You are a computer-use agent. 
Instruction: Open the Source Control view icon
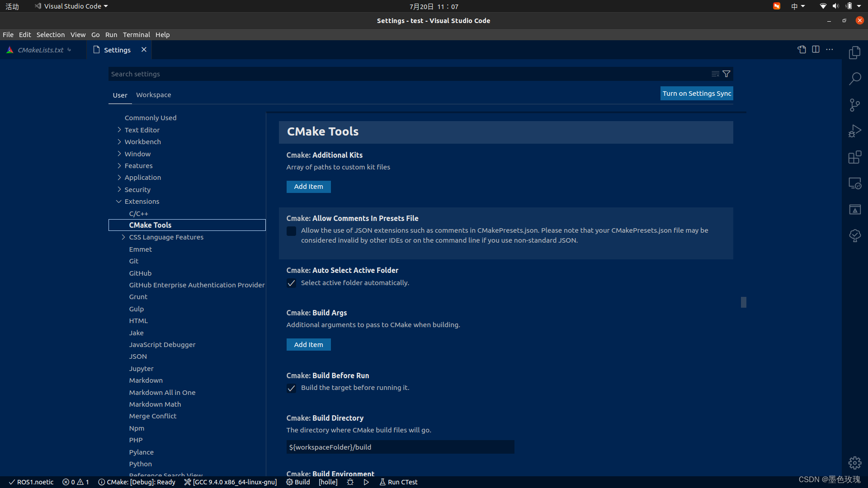coord(854,105)
